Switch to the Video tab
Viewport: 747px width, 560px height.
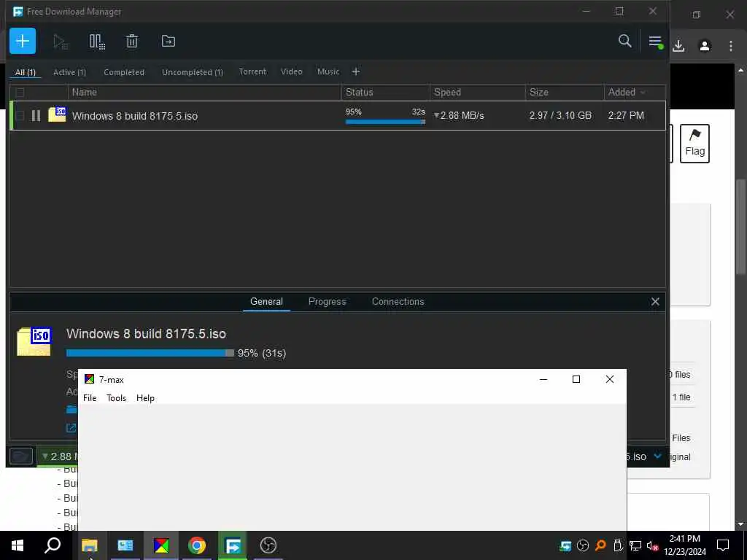pyautogui.click(x=292, y=71)
